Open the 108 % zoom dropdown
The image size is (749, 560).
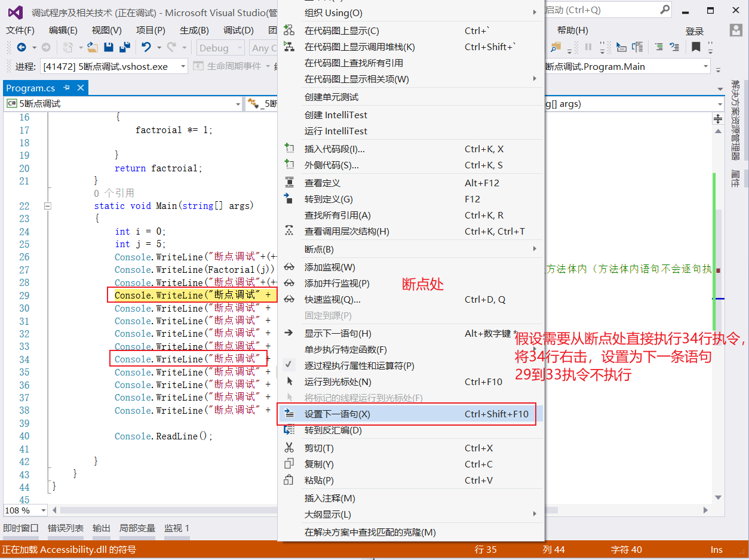tap(43, 510)
